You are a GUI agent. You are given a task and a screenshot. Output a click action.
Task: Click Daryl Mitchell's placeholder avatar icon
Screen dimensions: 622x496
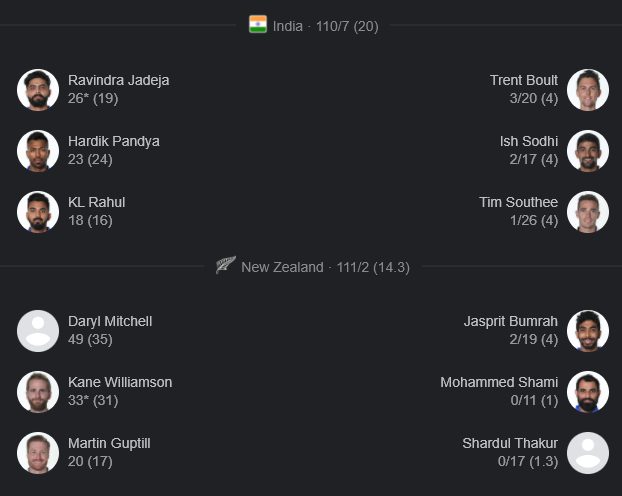tap(38, 331)
